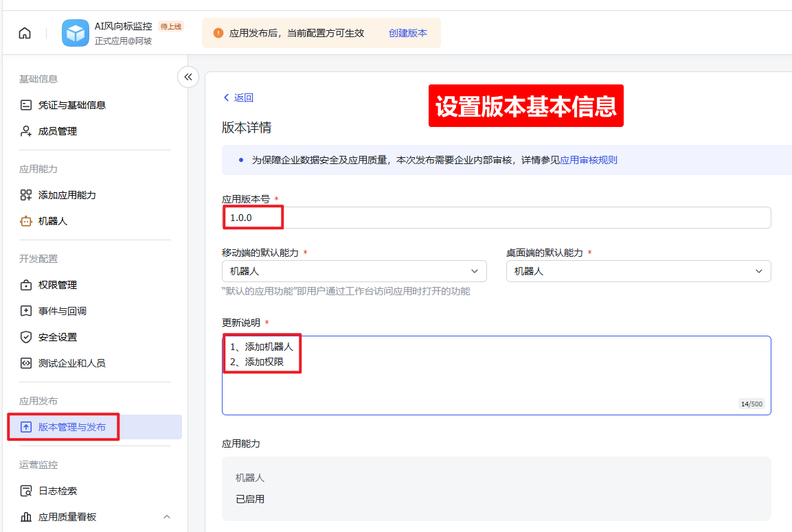Select the 测试企业和人员 code icon
792x532 pixels.
pos(26,363)
